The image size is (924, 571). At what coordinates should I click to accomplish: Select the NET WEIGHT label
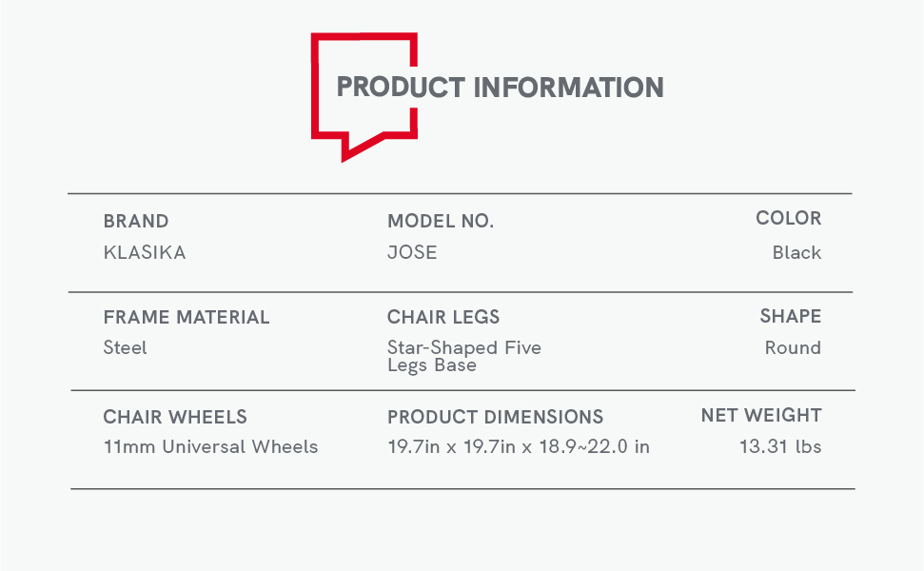(x=760, y=416)
